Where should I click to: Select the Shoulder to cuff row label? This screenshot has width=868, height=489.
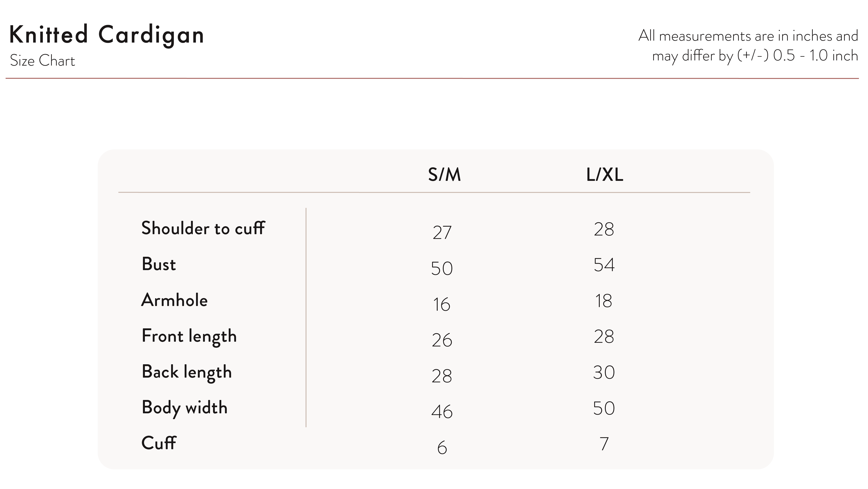pos(203,228)
